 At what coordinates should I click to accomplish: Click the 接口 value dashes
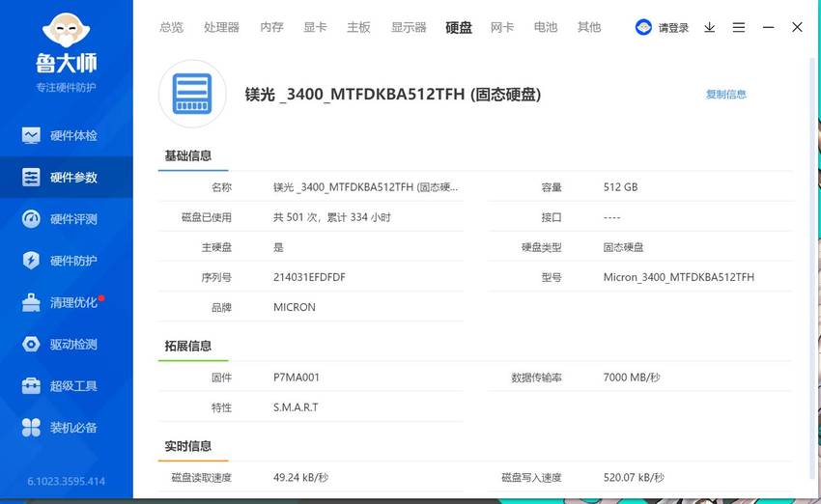(x=611, y=217)
